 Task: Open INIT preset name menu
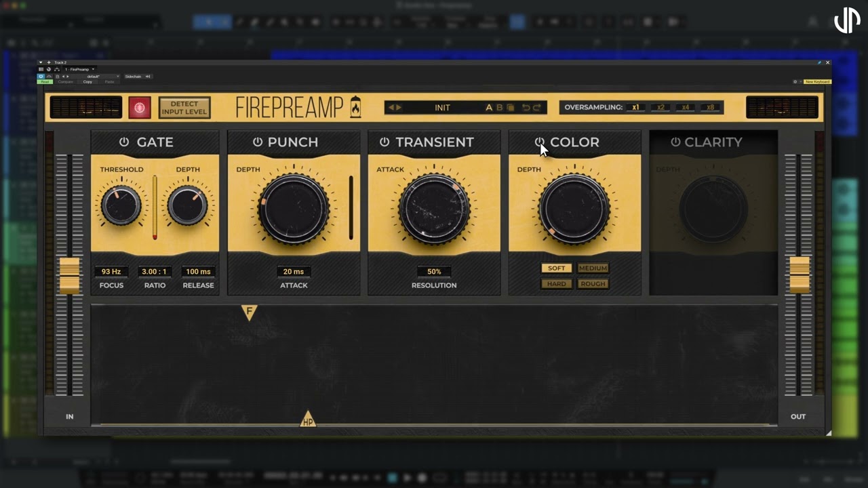pyautogui.click(x=442, y=108)
